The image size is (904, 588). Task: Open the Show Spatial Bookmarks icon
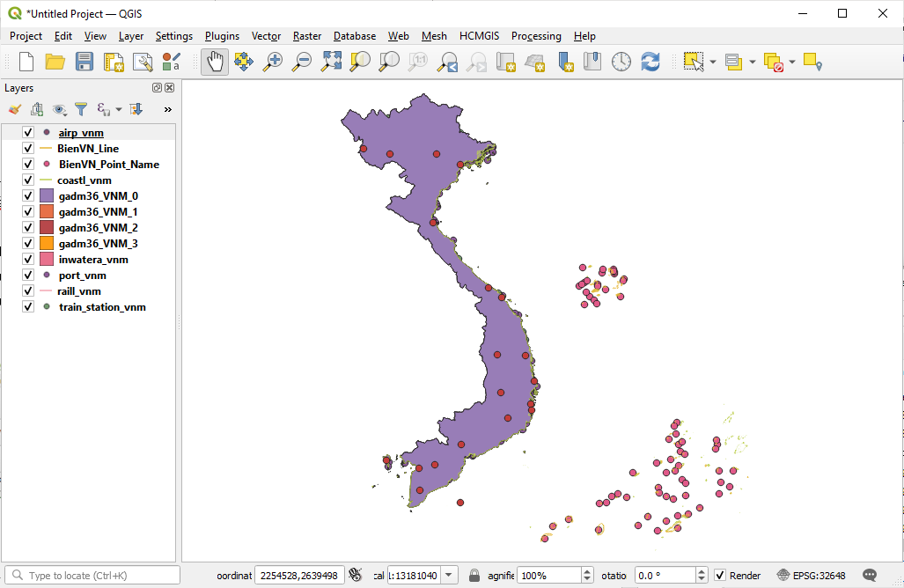point(592,62)
